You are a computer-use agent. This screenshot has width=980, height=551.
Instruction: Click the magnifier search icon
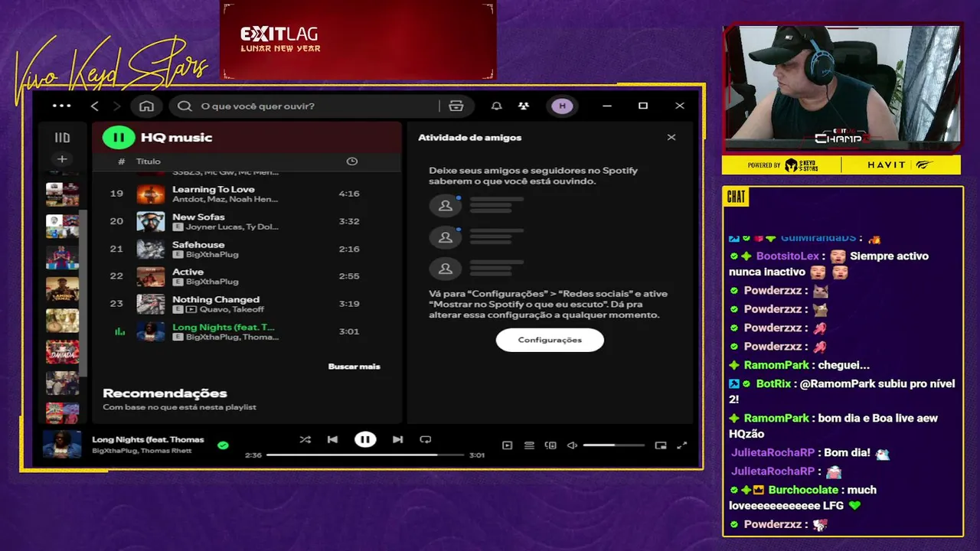(x=185, y=106)
